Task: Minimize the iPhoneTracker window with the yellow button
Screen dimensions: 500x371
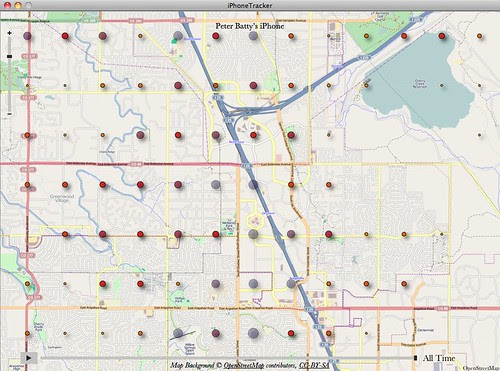Action: [18, 5]
